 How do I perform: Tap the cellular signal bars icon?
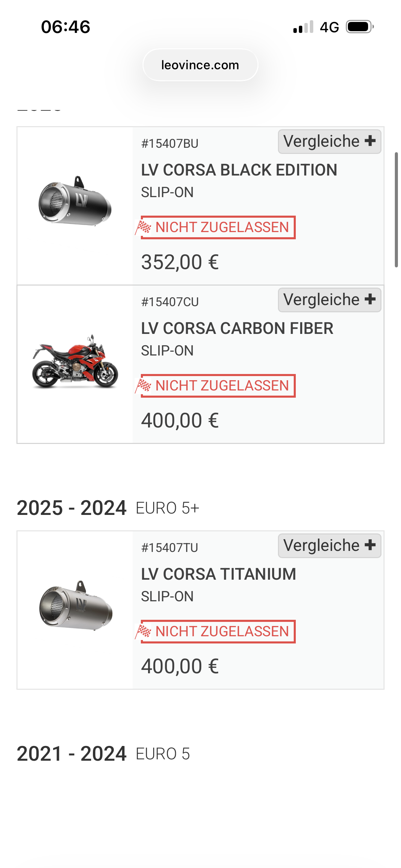tap(303, 27)
